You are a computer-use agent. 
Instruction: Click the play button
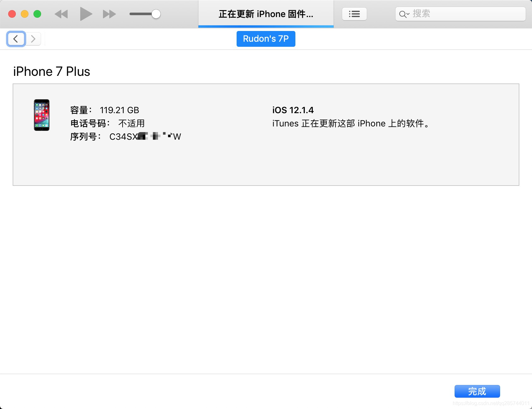[x=86, y=14]
